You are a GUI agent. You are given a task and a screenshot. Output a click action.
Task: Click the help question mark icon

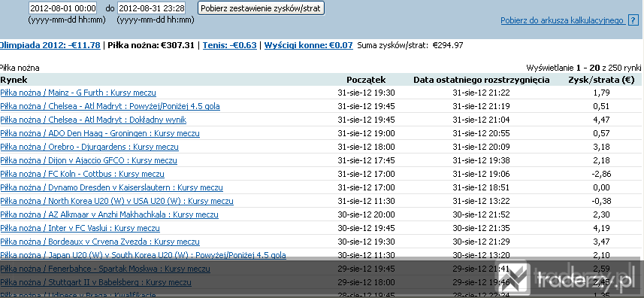pyautogui.click(x=633, y=20)
